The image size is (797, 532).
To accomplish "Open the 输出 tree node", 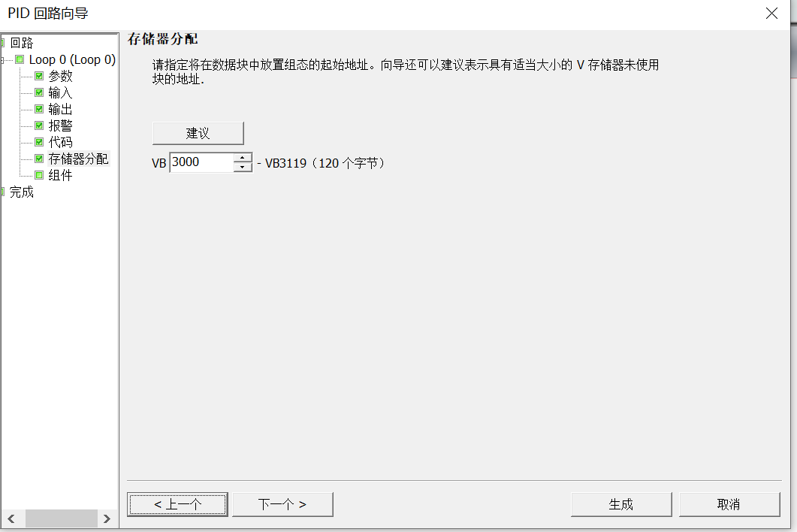I will (x=61, y=110).
